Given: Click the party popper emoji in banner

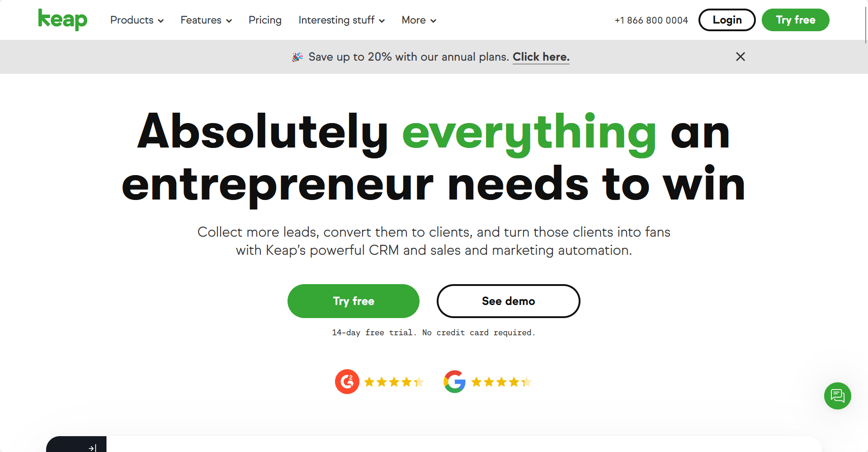Looking at the screenshot, I should pos(297,57).
